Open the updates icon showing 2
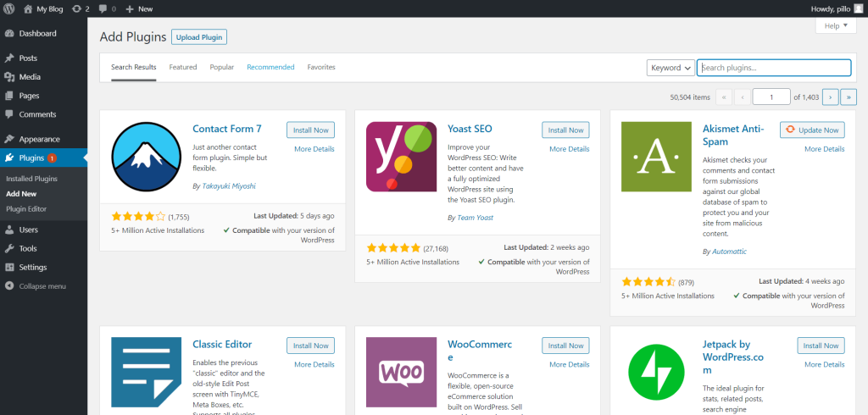This screenshot has width=868, height=415. [81, 8]
